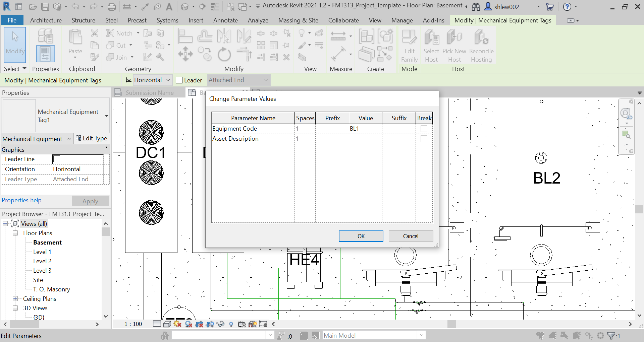644x342 pixels.
Task: Click the Properties help link
Action: click(x=21, y=200)
